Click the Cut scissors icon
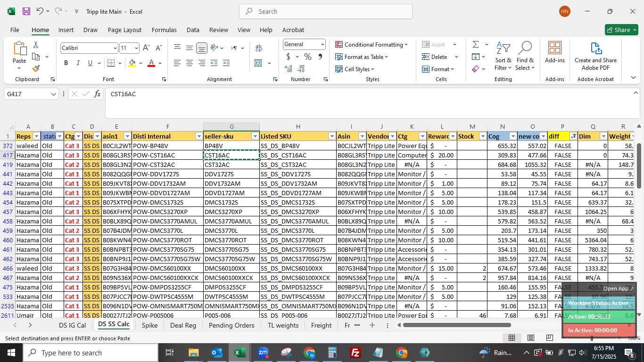644x362 pixels. point(36,45)
